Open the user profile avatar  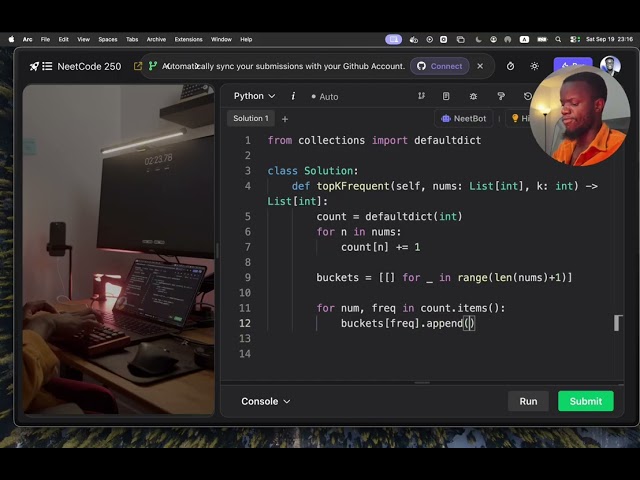(x=610, y=65)
